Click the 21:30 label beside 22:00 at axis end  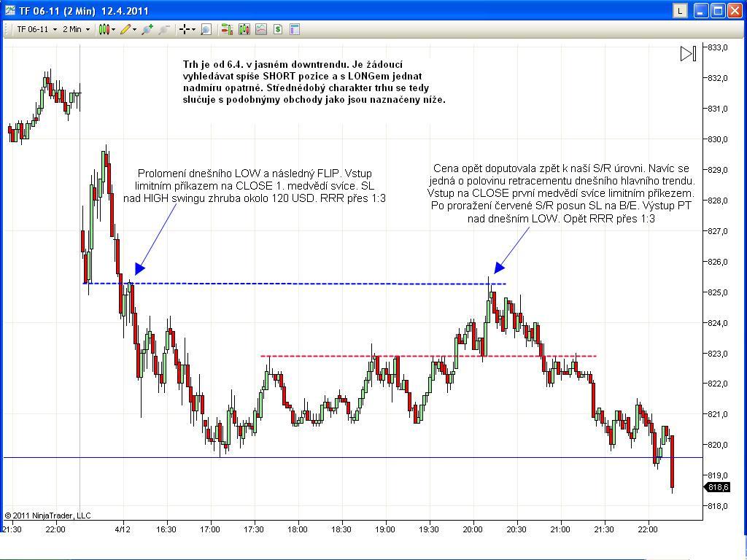click(x=604, y=529)
